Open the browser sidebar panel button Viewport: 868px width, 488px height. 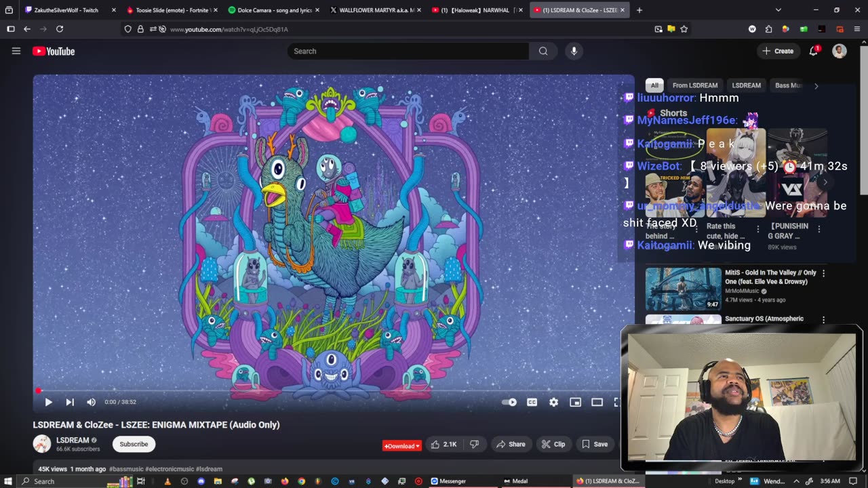pos(10,29)
